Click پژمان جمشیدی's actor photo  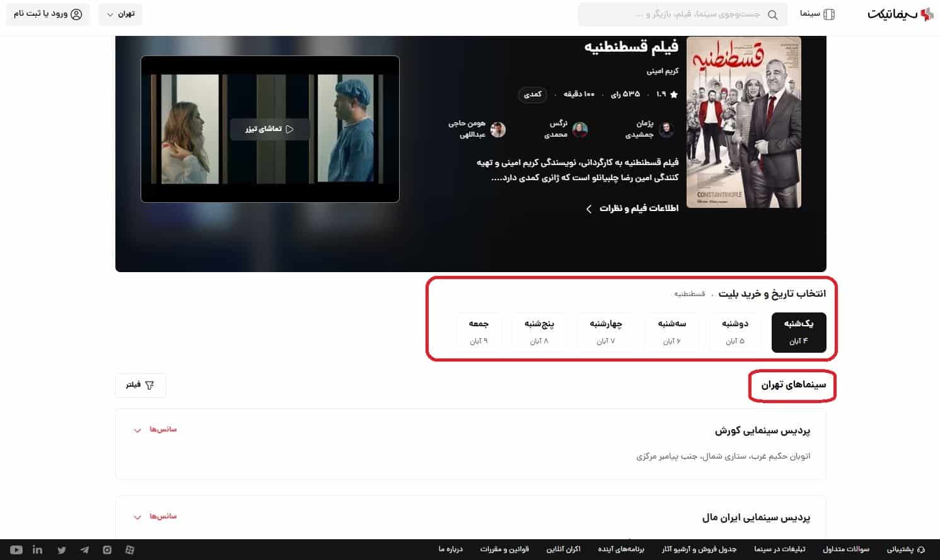pos(666,130)
